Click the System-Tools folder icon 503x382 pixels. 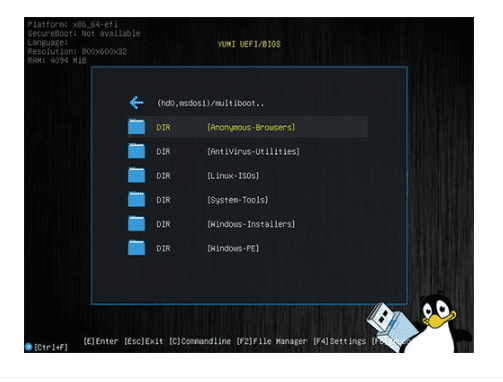[136, 199]
